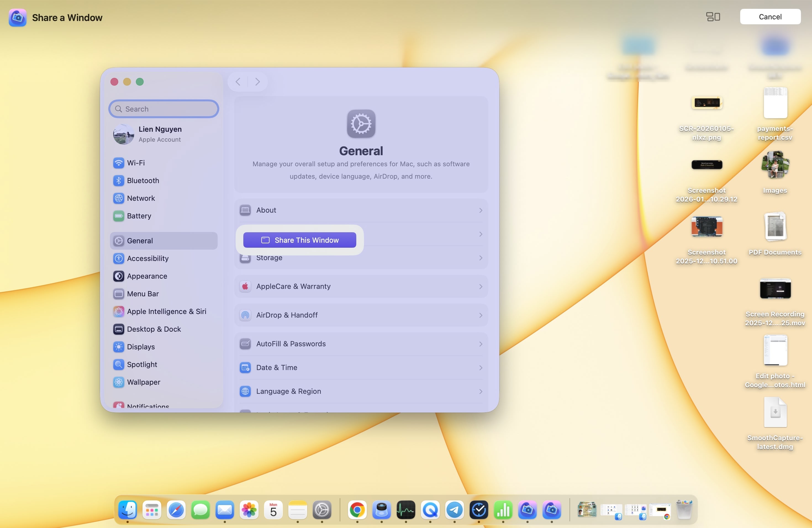Open the Language & Region row
812x528 pixels.
[x=361, y=391]
